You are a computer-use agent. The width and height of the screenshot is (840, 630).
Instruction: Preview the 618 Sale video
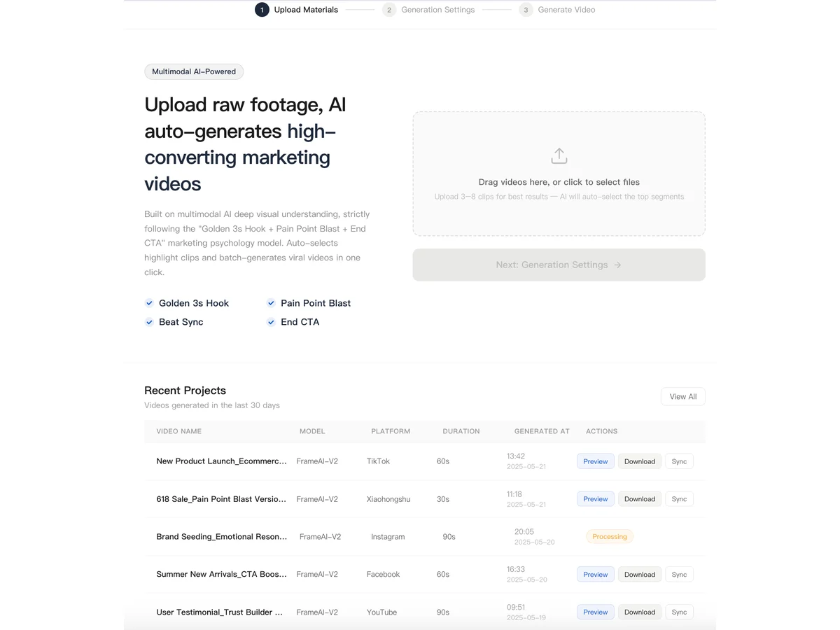pyautogui.click(x=595, y=499)
